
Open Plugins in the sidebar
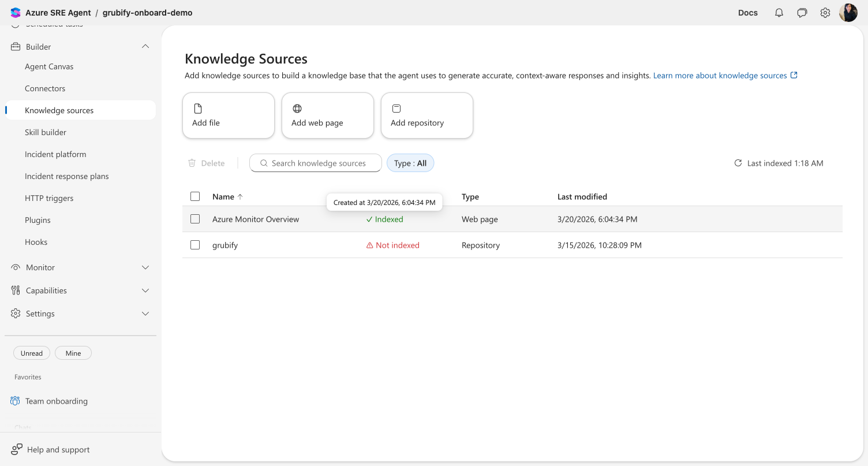(x=38, y=220)
